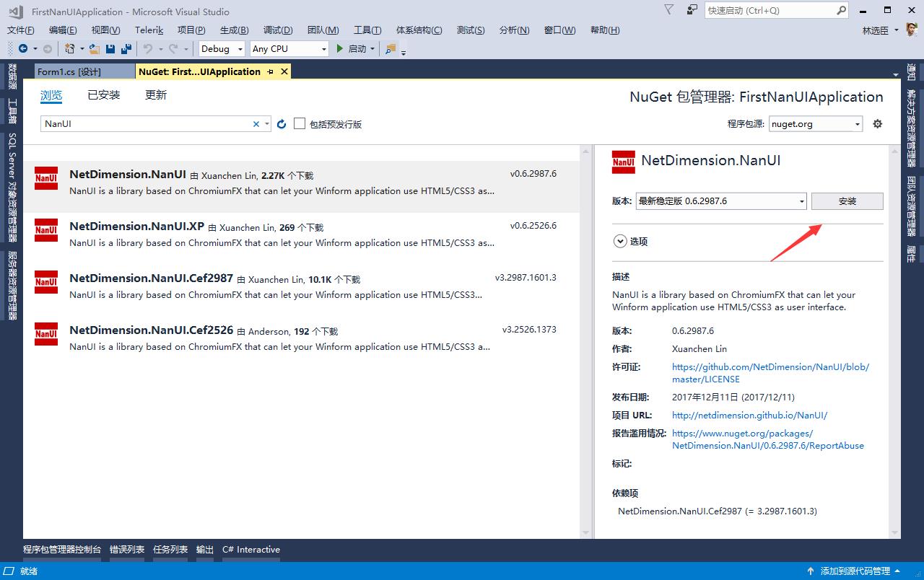This screenshot has width=924, height=580.
Task: Click the New Project toolbar icon
Action: (x=69, y=49)
